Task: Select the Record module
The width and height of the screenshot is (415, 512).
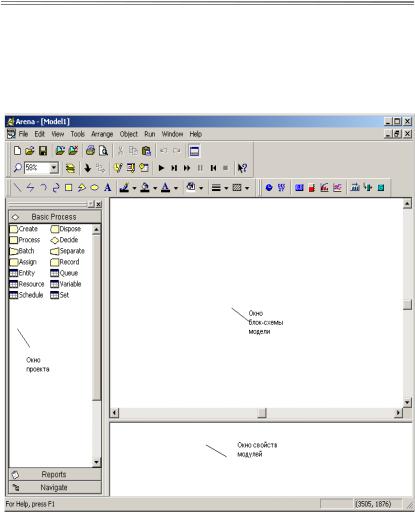Action: [x=65, y=262]
